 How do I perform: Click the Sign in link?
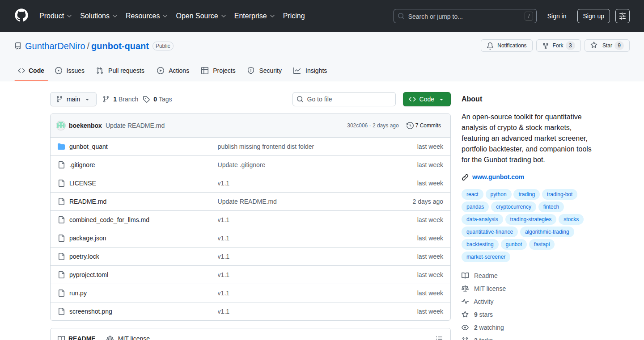557,16
